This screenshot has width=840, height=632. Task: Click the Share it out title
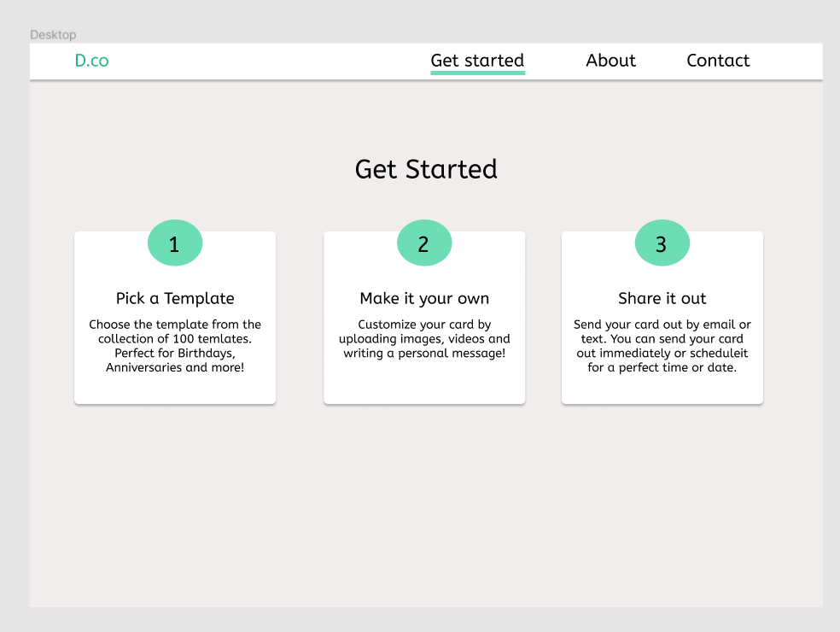tap(662, 298)
